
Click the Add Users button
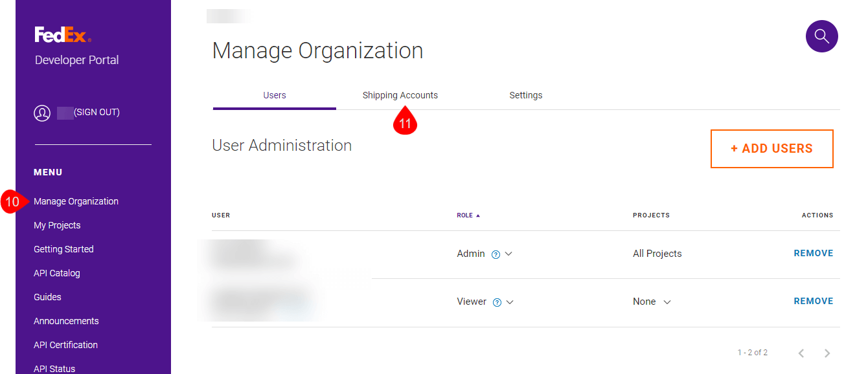click(x=771, y=149)
